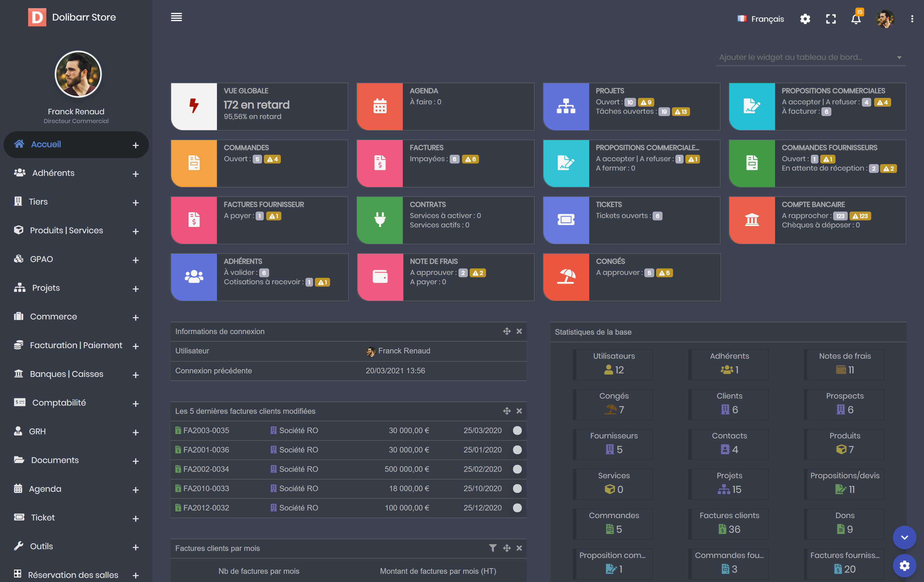Select the Commerce sidebar menu item
This screenshot has height=582, width=924.
(x=53, y=316)
